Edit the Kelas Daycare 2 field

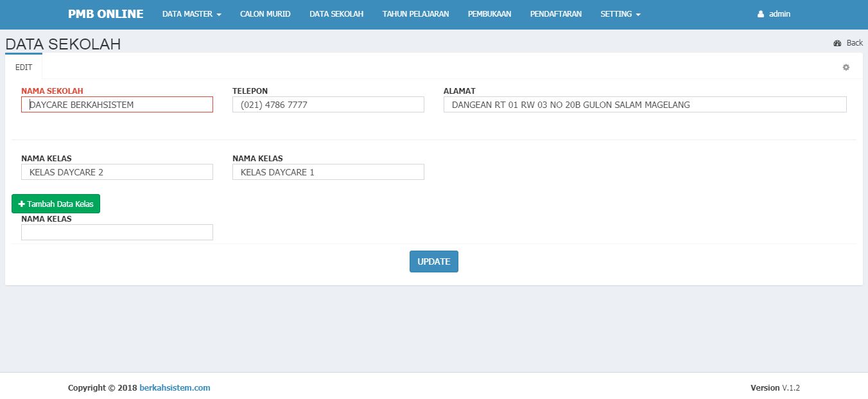coord(117,172)
